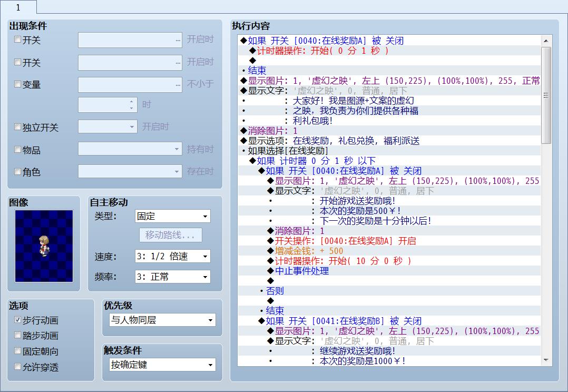
Task: Uncheck the 步行动画 option
Action: click(x=17, y=319)
